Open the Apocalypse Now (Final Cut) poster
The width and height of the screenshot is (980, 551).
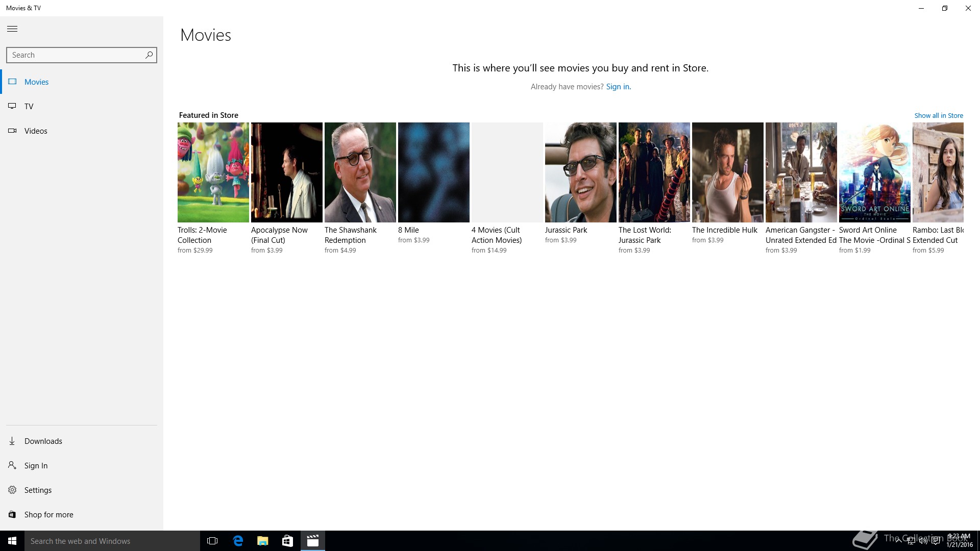click(287, 172)
